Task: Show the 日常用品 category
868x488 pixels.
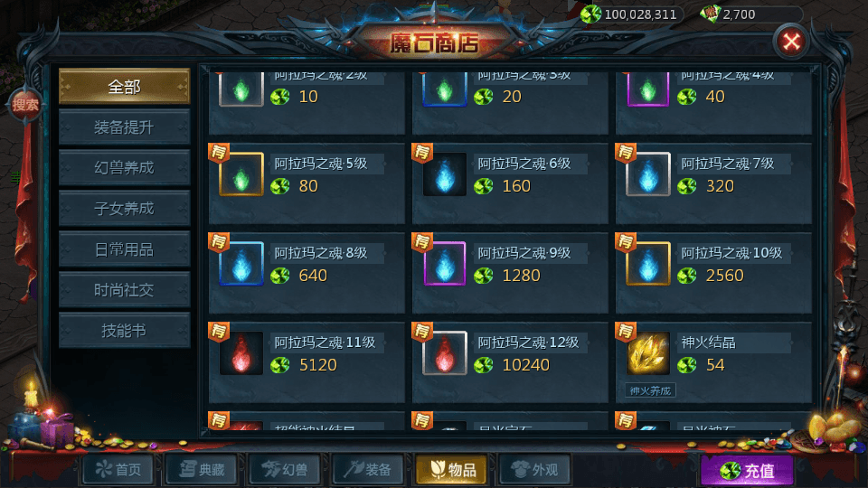Action: 125,249
